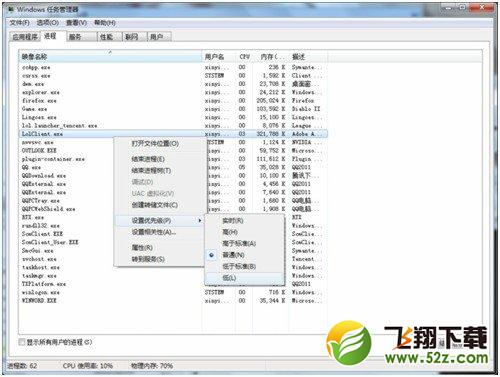The image size is (500, 377).
Task: Expand the 设置优先级(P) submenu arrow
Action: (200, 221)
